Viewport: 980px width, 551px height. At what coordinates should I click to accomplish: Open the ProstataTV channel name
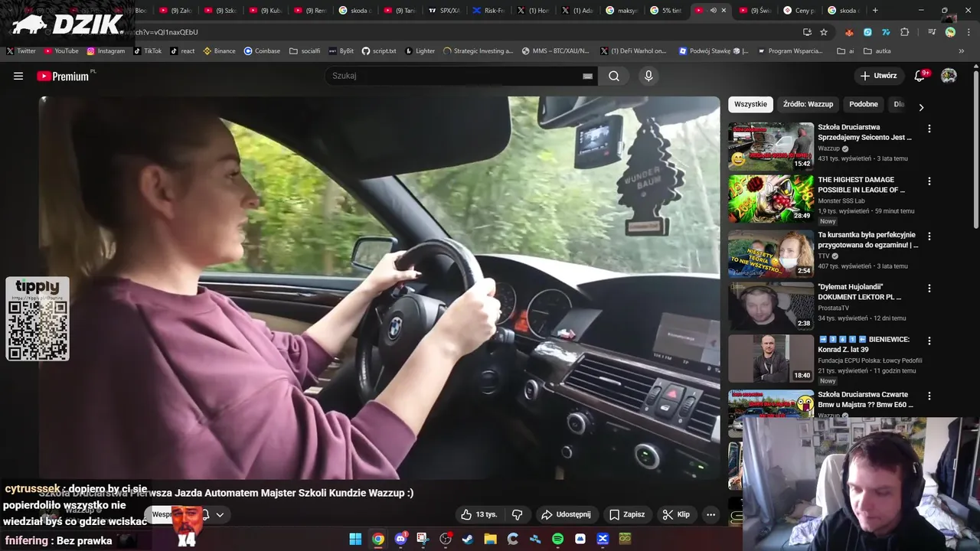(833, 308)
